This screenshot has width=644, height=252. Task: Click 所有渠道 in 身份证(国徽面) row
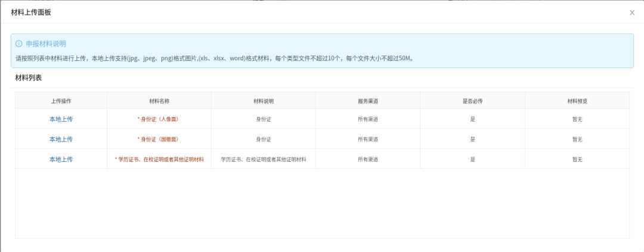[368, 139]
